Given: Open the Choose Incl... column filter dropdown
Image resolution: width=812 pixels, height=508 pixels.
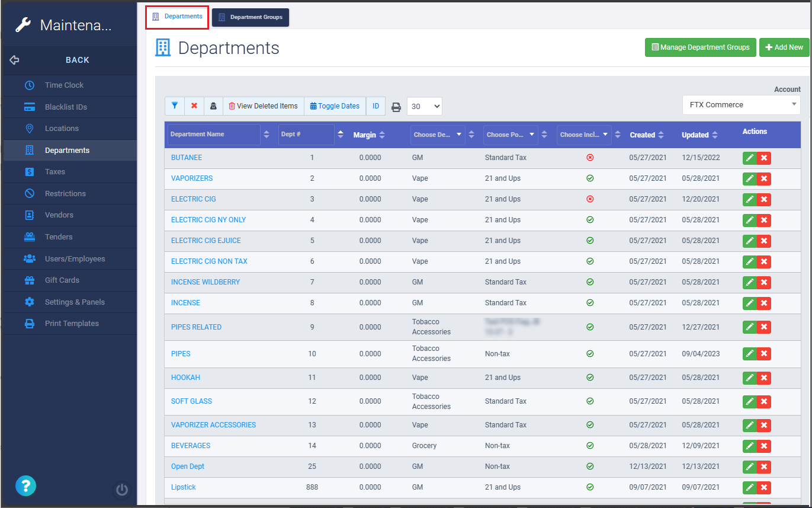Looking at the screenshot, I should pos(584,135).
